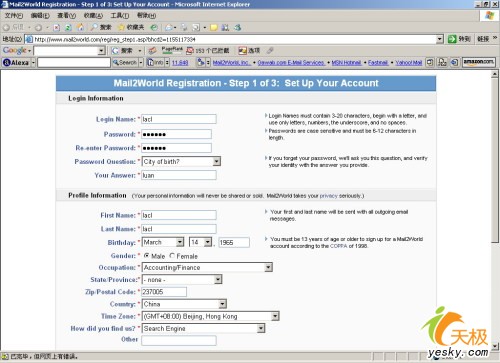This screenshot has width=500, height=363.
Task: Click the Mail2World, Inc. link
Action: click(x=231, y=62)
